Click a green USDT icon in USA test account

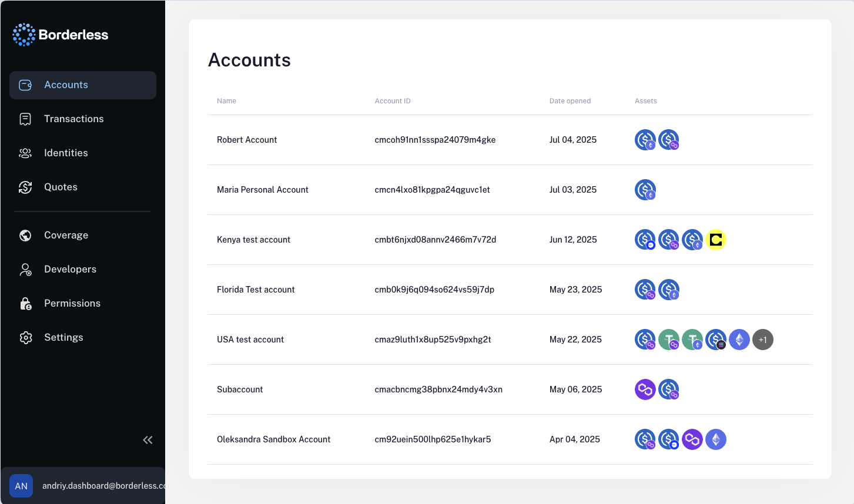[669, 340]
